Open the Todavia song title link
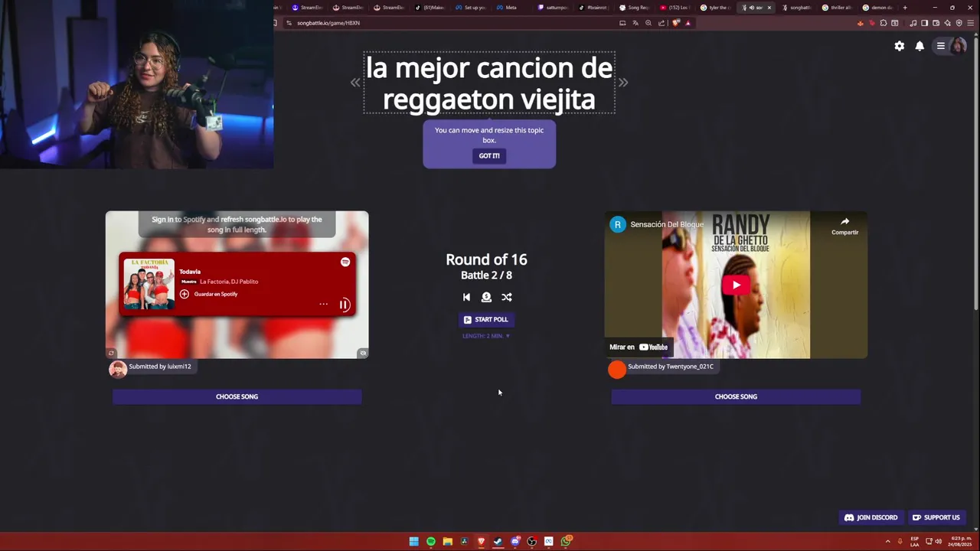 pos(190,272)
